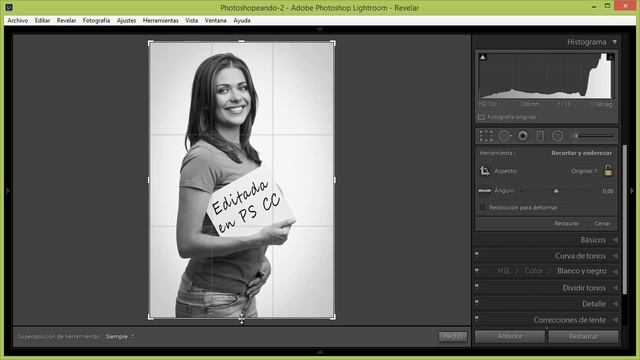Toggle the Fotografía original indicator
This screenshot has width=640, height=360.
[481, 117]
